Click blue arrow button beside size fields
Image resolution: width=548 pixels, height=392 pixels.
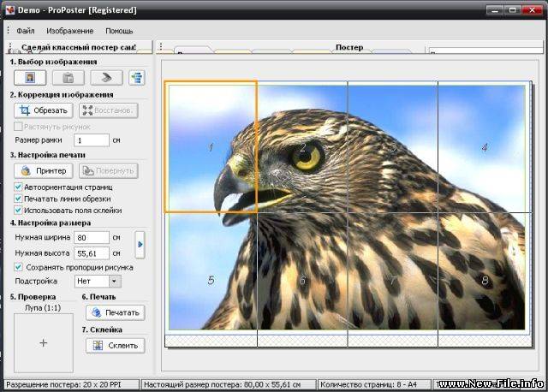pos(140,245)
